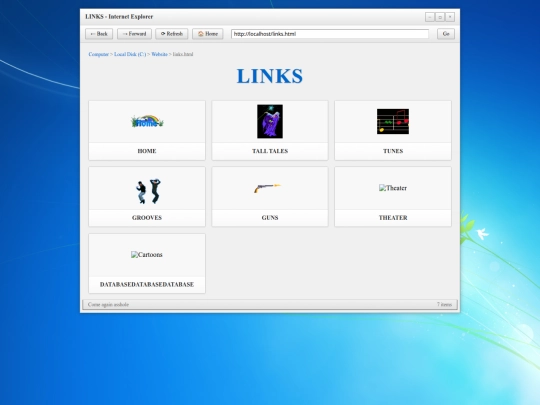The width and height of the screenshot is (540, 405).
Task: Click the Home toolbar button
Action: (x=208, y=34)
